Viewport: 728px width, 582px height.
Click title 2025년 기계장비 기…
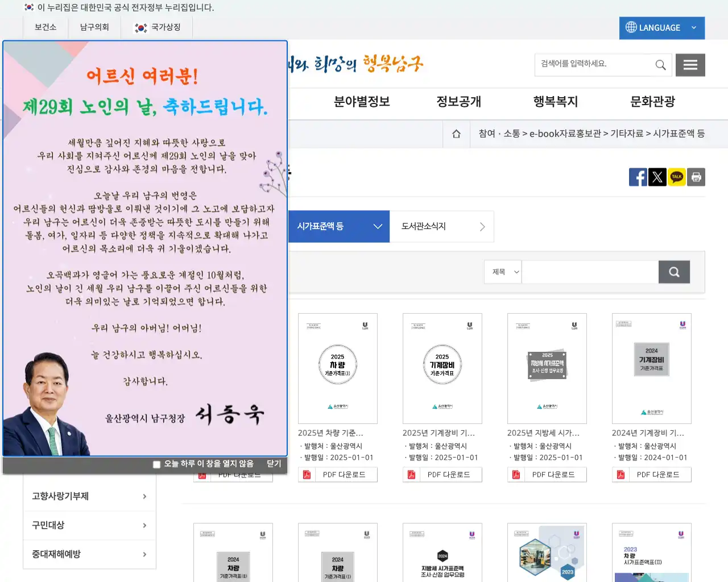pos(439,433)
